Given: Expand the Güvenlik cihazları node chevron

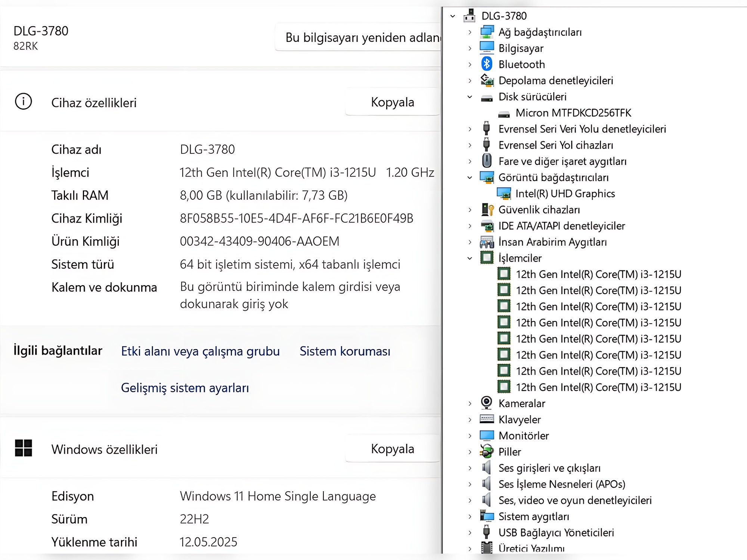Looking at the screenshot, I should pos(470,209).
